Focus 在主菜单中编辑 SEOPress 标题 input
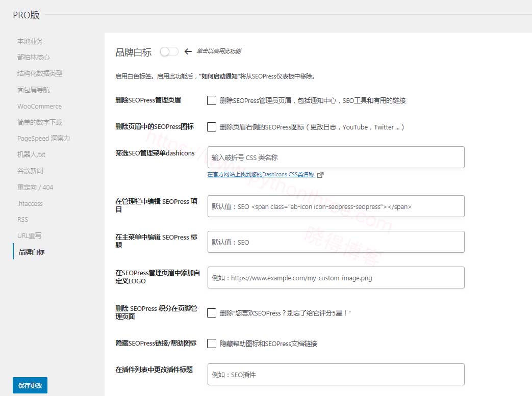Image resolution: width=532 pixels, height=396 pixels. (x=336, y=242)
